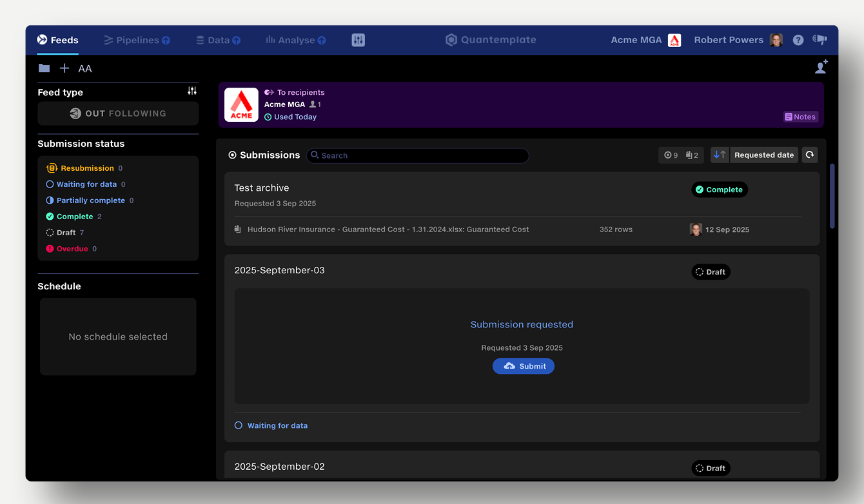The width and height of the screenshot is (864, 504).
Task: Click the Submit button
Action: 524,366
